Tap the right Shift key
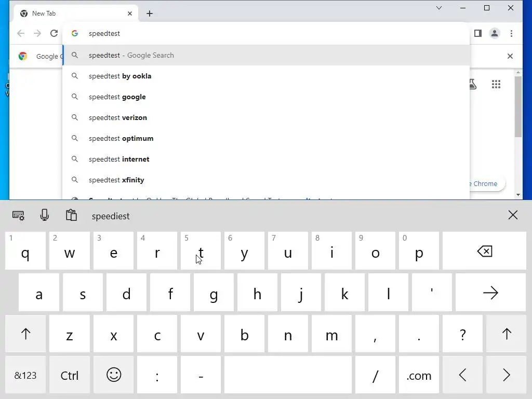Screen dimensions: 532x399 [506, 334]
